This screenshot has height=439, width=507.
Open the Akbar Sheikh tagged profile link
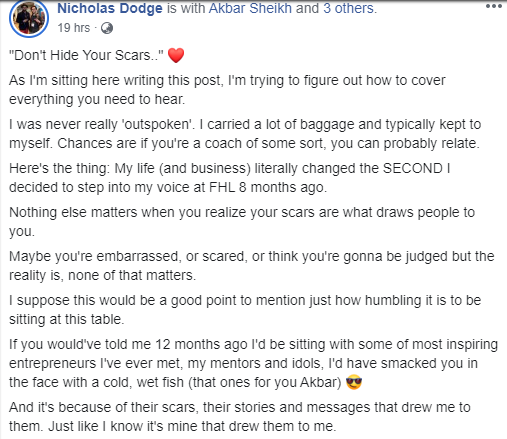(250, 8)
